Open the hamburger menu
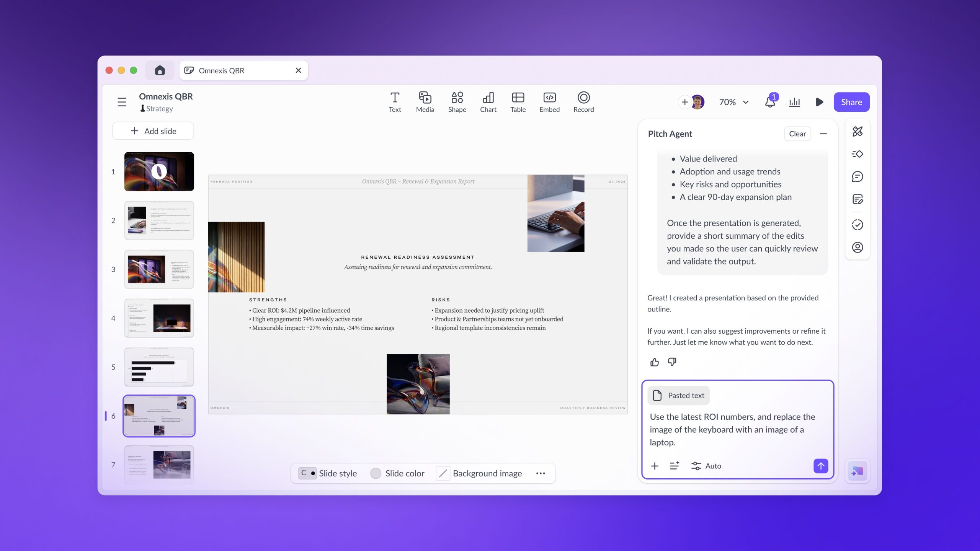 (x=122, y=102)
